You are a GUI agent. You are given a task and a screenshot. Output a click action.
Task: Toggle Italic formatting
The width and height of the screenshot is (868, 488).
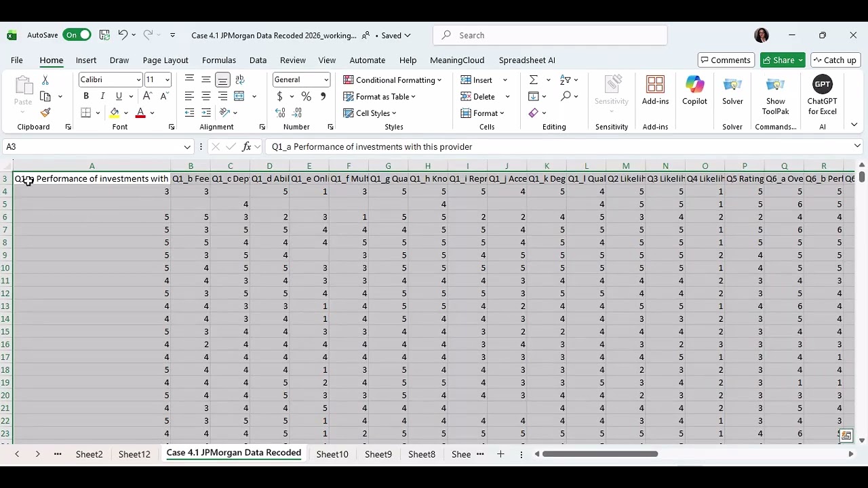point(102,96)
